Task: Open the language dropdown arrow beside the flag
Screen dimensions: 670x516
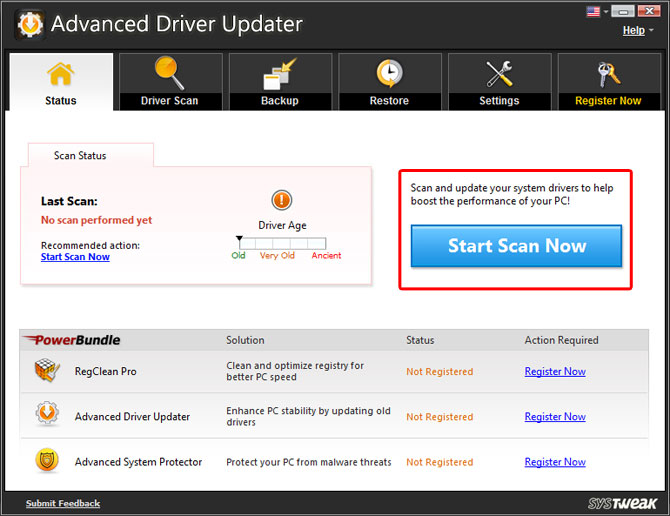Action: [605, 12]
